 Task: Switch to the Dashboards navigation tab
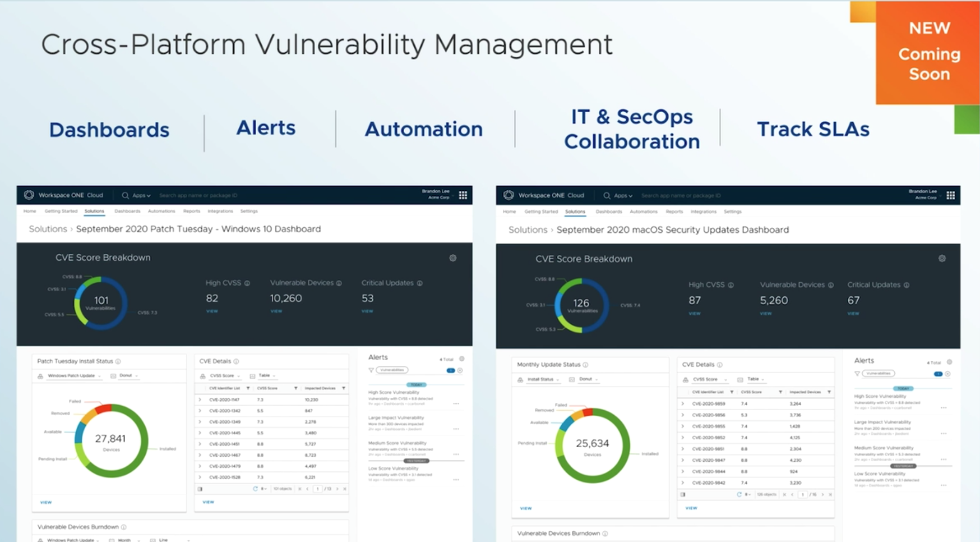127,211
